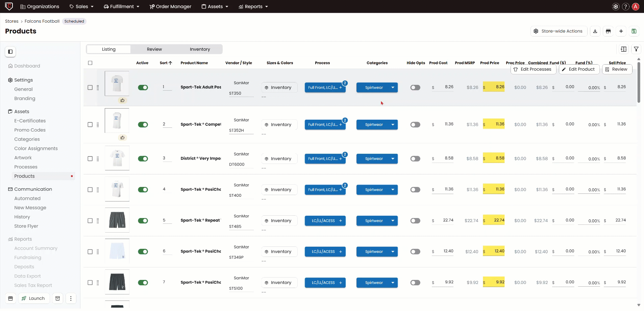Toggle Hide Opts switch for ST485 row

pos(415,221)
